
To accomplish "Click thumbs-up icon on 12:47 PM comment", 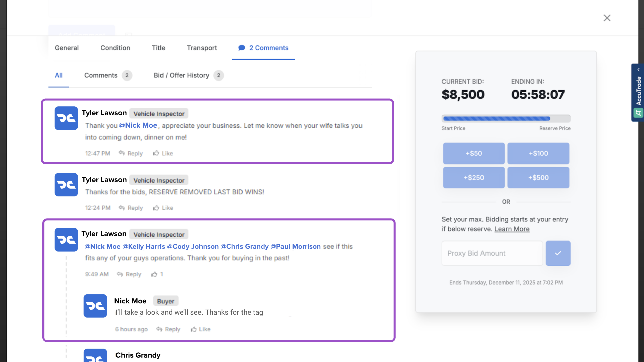I will click(x=156, y=153).
